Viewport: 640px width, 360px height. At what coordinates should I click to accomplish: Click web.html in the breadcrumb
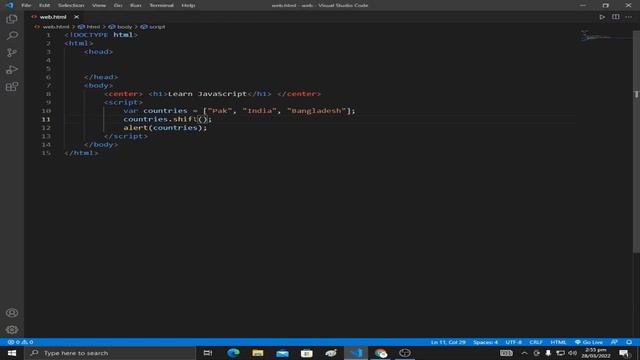pos(56,27)
